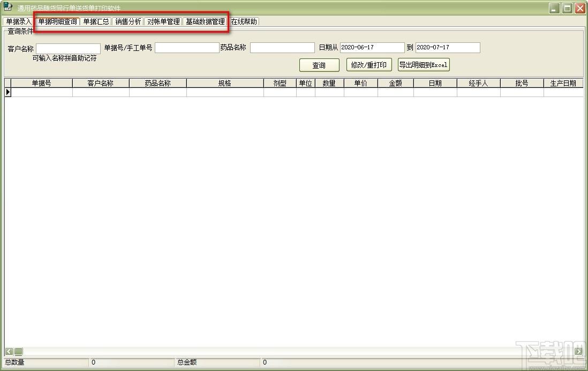Click the 日期 column header
588x371 pixels.
pyautogui.click(x=435, y=83)
